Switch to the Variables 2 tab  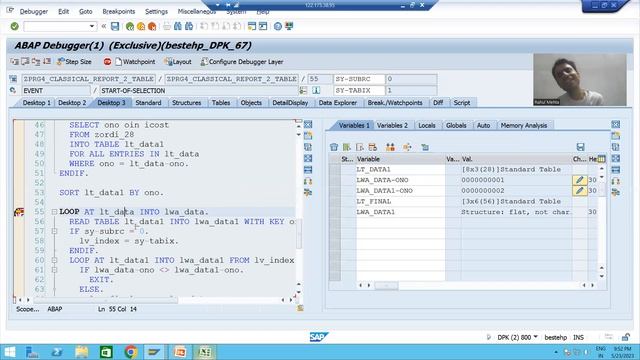pyautogui.click(x=392, y=126)
